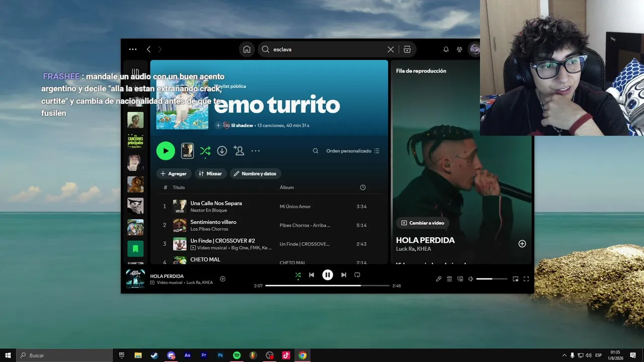Enter fullscreen mode in Spotify
The height and width of the screenshot is (362, 644).
(526, 279)
